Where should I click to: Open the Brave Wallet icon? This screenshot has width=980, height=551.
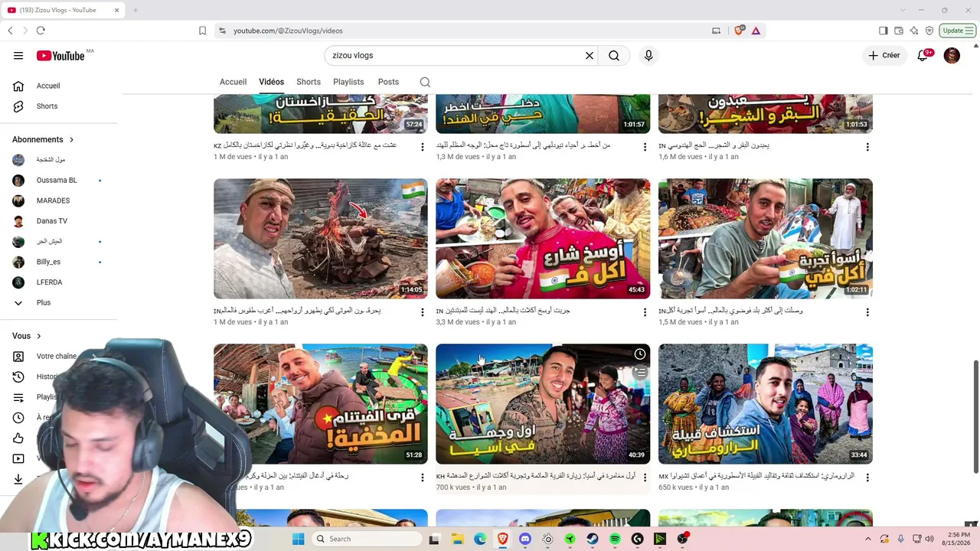(899, 31)
